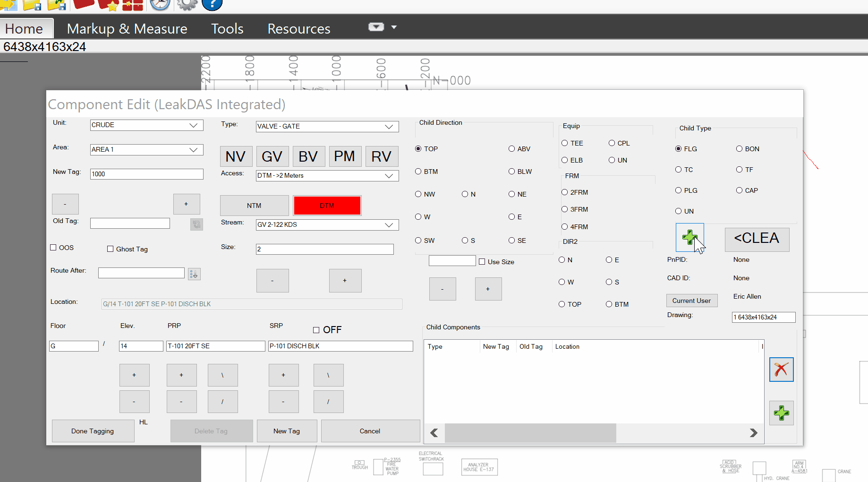
Task: Click the red grid boxes icon in toolbar
Action: click(x=132, y=5)
